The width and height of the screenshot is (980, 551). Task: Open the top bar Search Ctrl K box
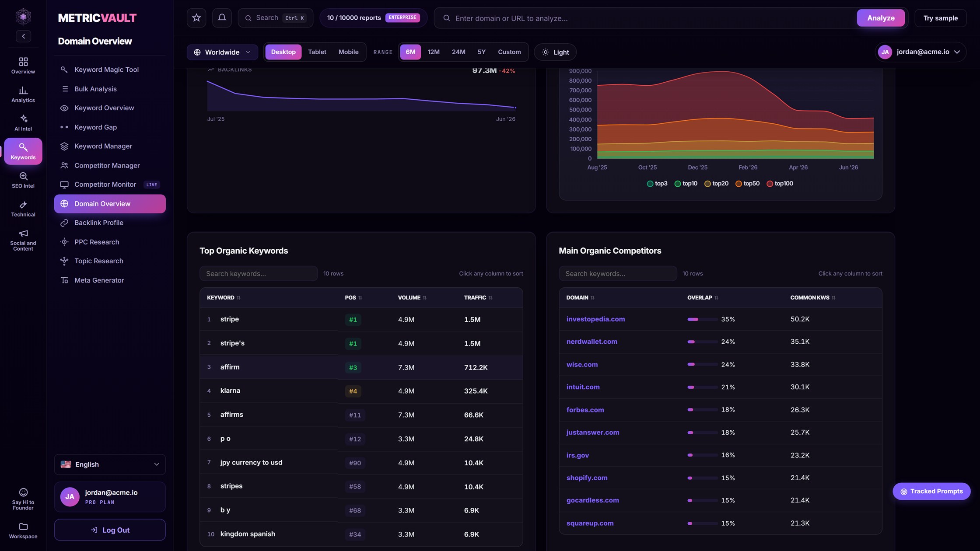(x=275, y=18)
